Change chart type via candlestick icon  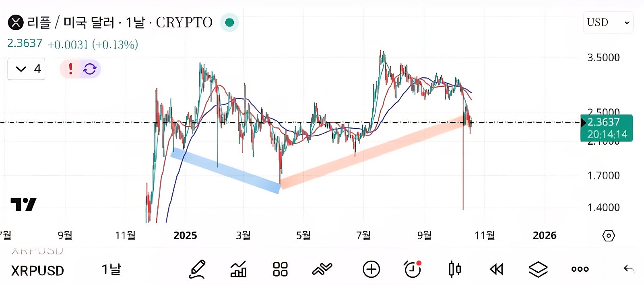[x=455, y=269]
